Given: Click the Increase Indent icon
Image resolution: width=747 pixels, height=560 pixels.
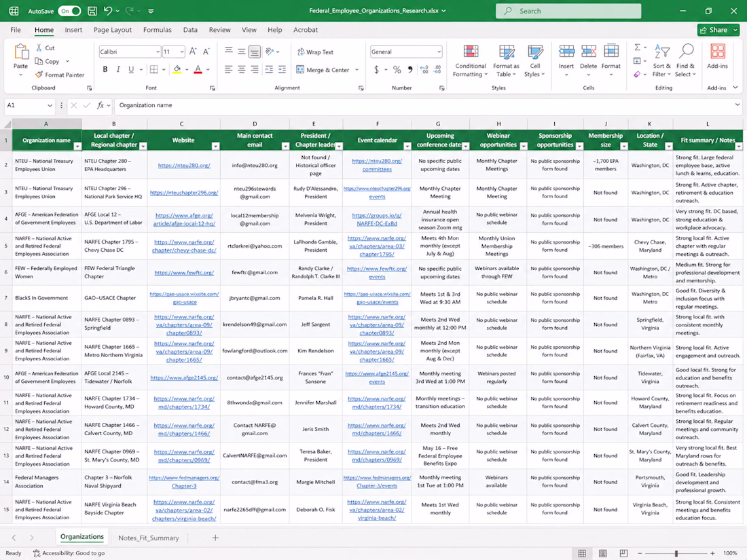Looking at the screenshot, I should coord(282,69).
